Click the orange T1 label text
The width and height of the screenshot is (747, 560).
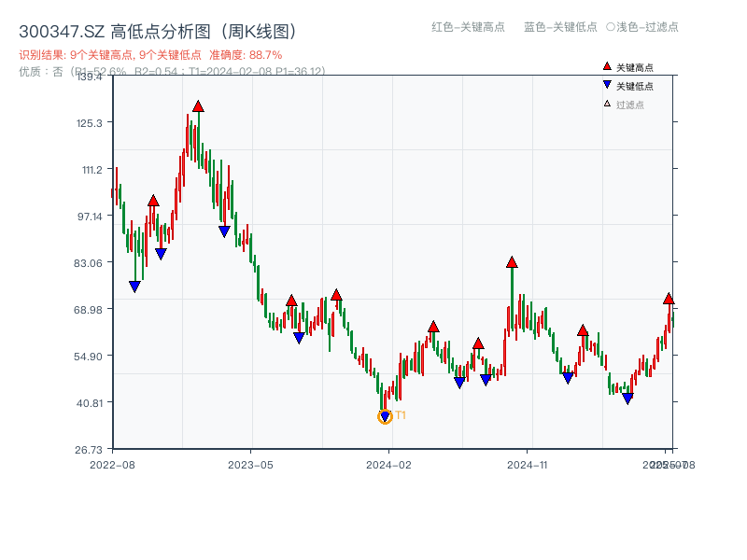point(401,415)
